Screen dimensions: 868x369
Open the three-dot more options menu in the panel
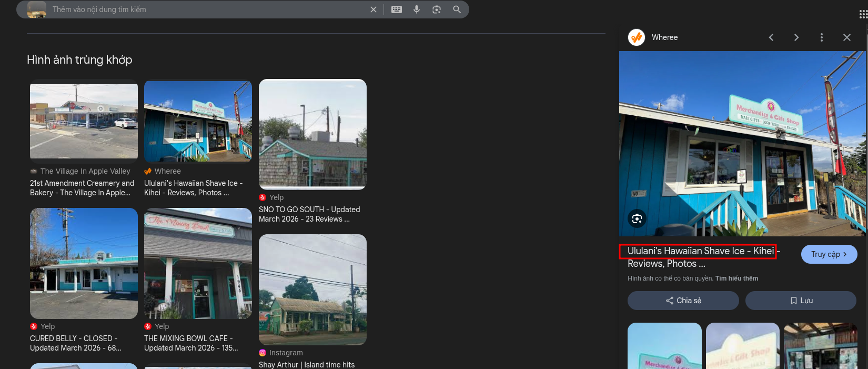822,37
